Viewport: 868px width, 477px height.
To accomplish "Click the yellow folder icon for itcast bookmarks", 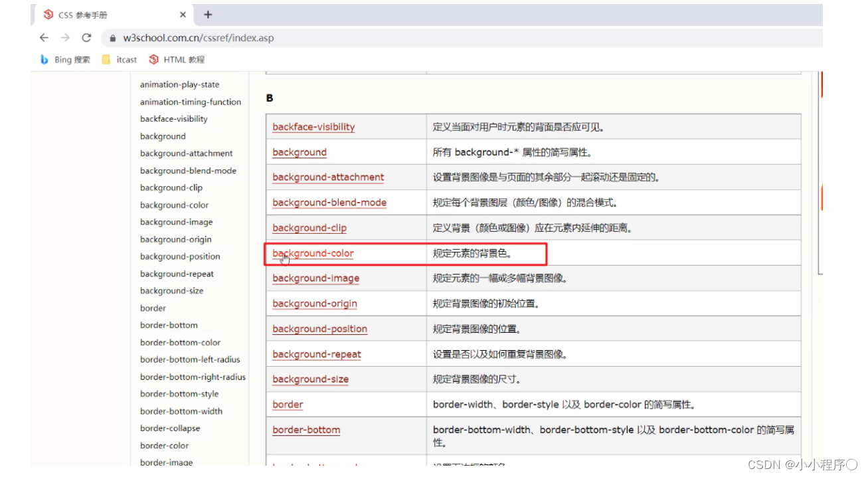I will (x=106, y=59).
